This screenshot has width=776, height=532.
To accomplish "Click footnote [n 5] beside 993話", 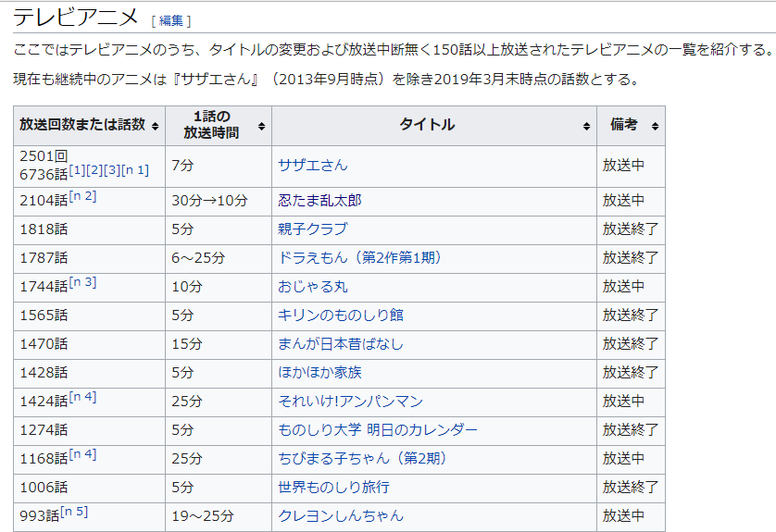I will pos(74,512).
